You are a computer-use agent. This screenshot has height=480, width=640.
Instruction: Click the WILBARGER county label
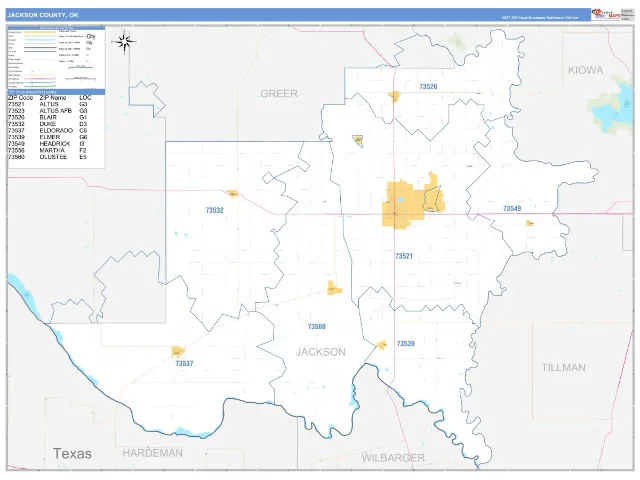click(393, 458)
